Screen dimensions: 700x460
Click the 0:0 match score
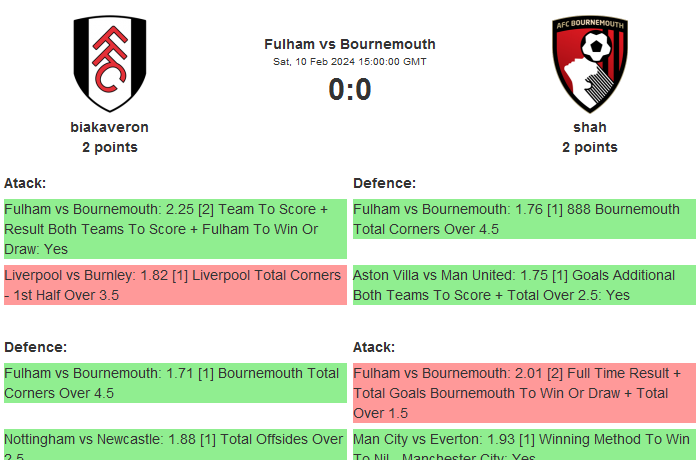tap(350, 90)
